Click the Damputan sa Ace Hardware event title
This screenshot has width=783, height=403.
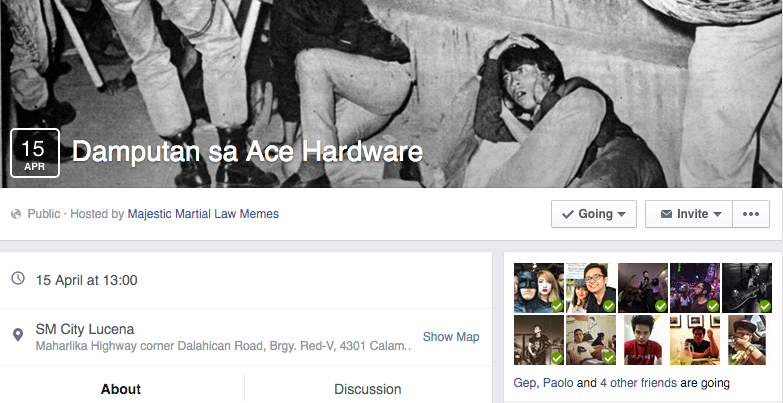pyautogui.click(x=248, y=152)
